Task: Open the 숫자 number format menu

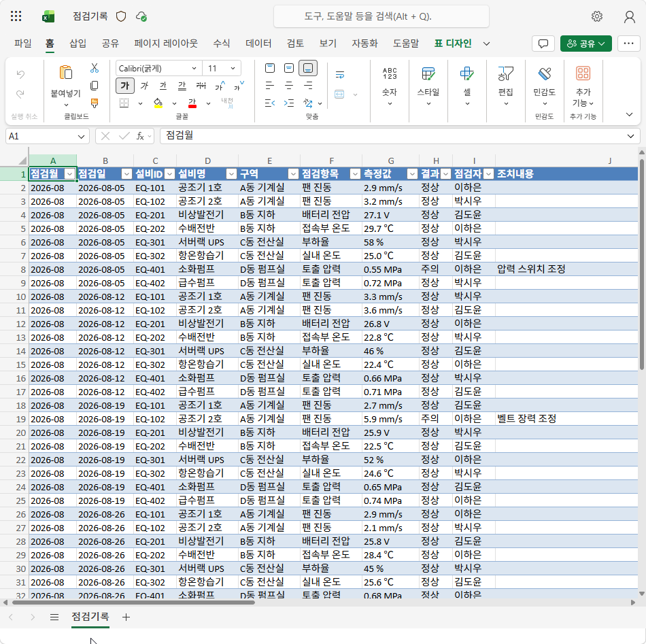Action: tap(390, 86)
